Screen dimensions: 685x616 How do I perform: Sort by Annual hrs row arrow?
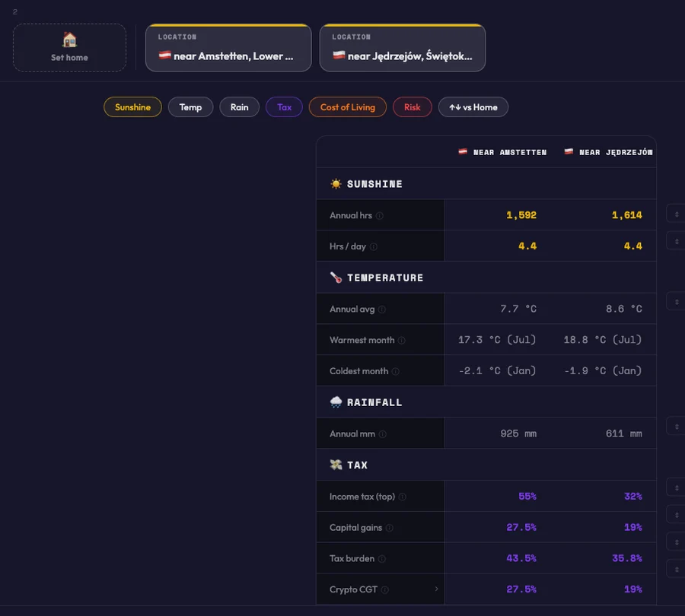(677, 214)
